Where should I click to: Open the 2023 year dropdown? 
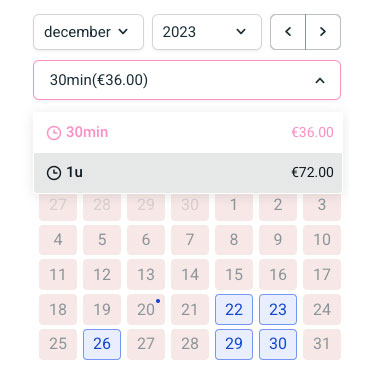click(207, 32)
